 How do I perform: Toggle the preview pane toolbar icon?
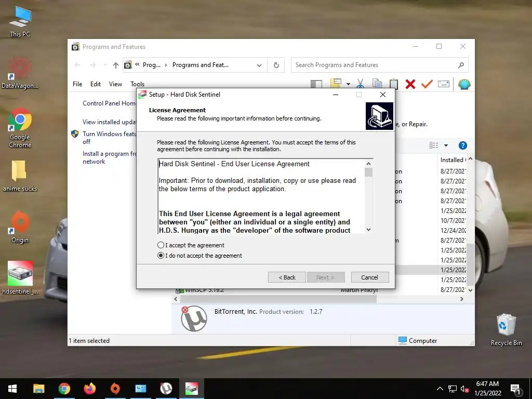316,84
